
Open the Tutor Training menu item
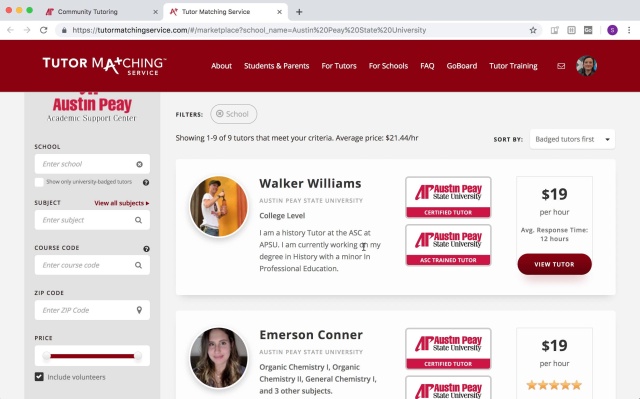click(x=513, y=66)
